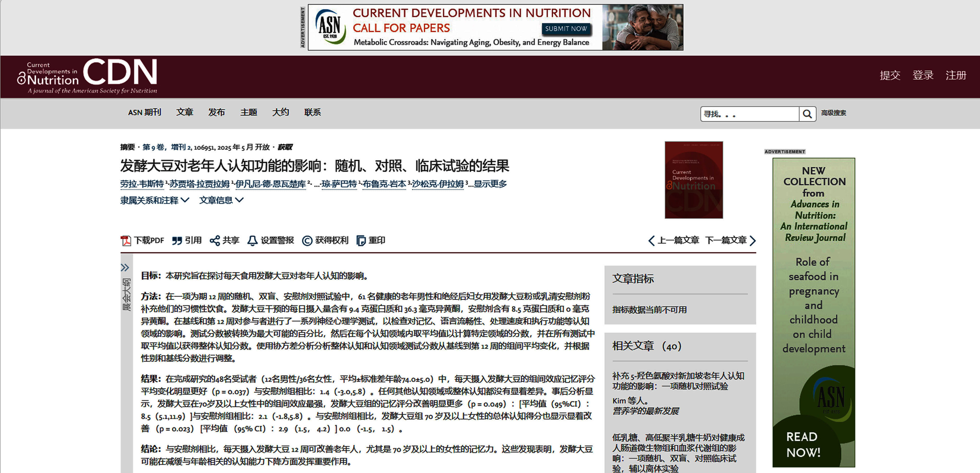Open the 文章 menu

pos(185,112)
